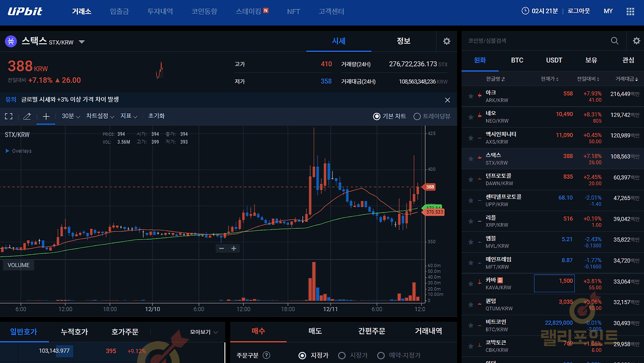The image size is (644, 363).
Task: Switch to the 정보 tab
Action: pyautogui.click(x=404, y=41)
